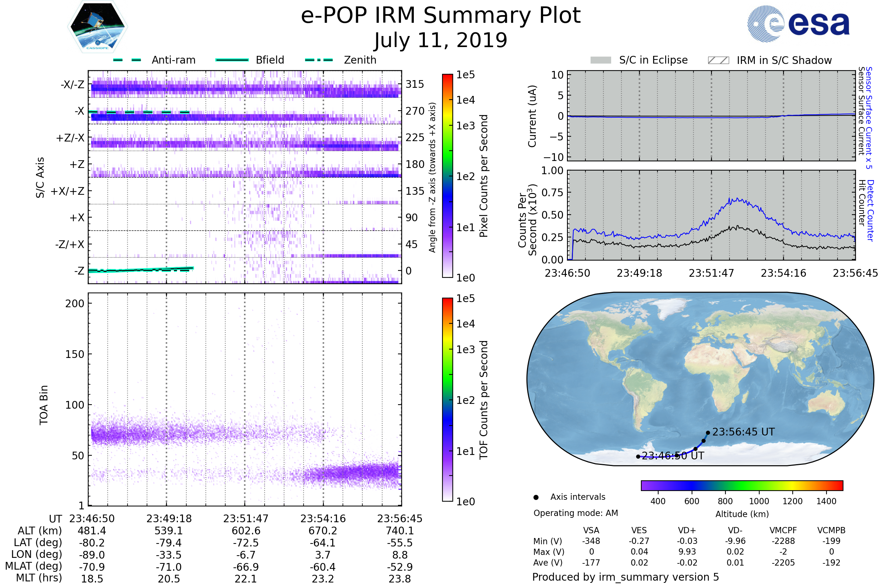This screenshot has width=882, height=588.
Task: Click the Operating mode: AM text
Action: point(576,513)
